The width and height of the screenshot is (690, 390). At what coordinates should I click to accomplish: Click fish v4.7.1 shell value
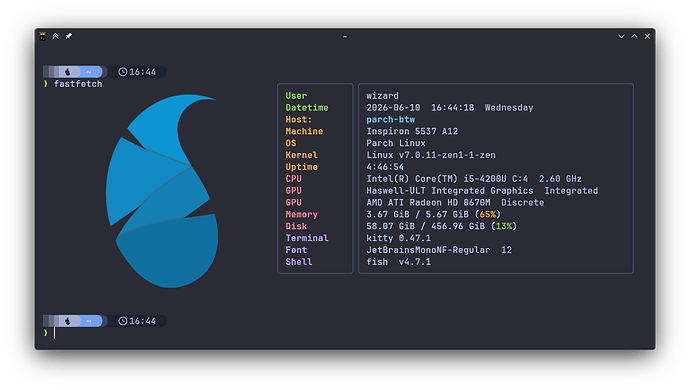tap(399, 262)
